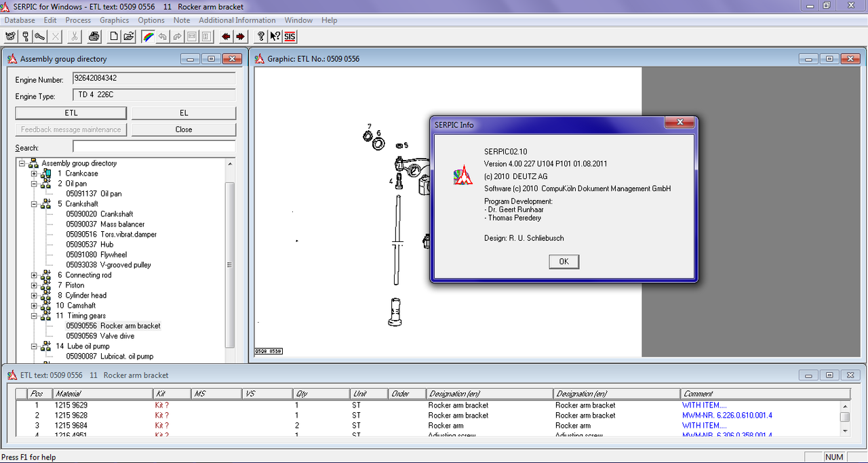Click the blank page new document icon
This screenshot has width=868, height=463.
coord(114,37)
